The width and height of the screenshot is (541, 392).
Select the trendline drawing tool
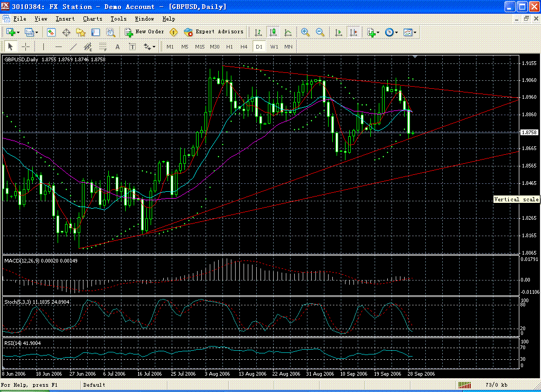(x=73, y=46)
